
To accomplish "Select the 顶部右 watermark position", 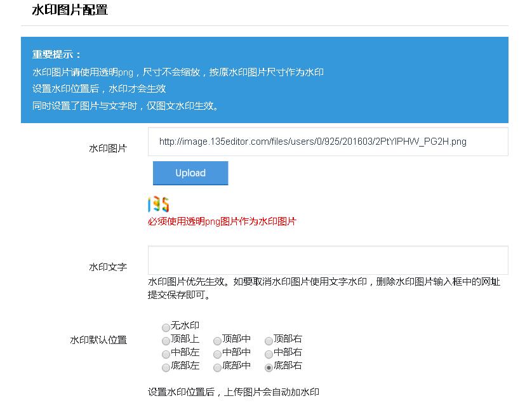I will point(269,340).
